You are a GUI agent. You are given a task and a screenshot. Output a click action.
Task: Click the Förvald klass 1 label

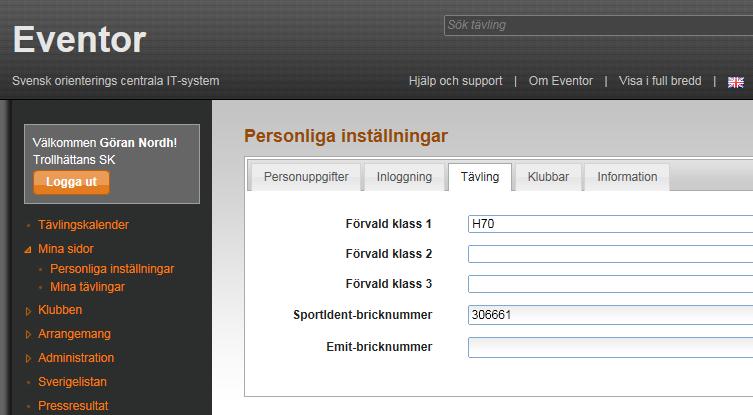pos(389,224)
